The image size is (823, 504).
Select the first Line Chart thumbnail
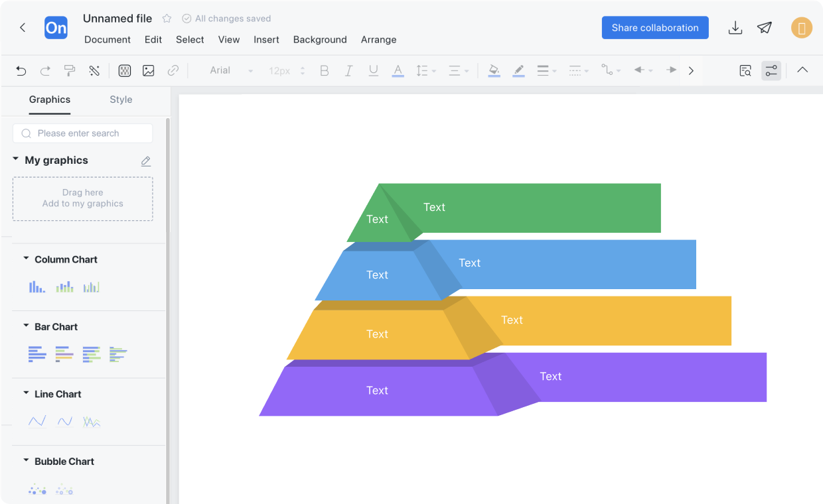[x=37, y=421]
